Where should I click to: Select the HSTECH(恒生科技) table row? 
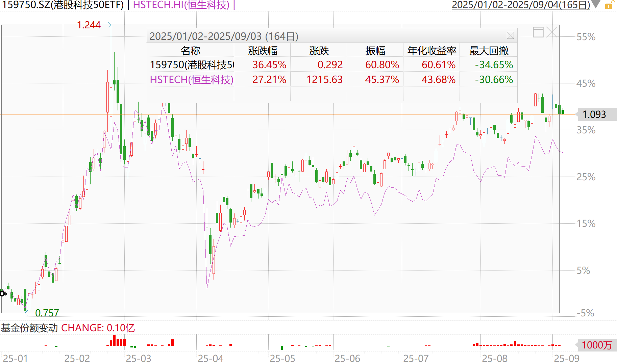(331, 80)
